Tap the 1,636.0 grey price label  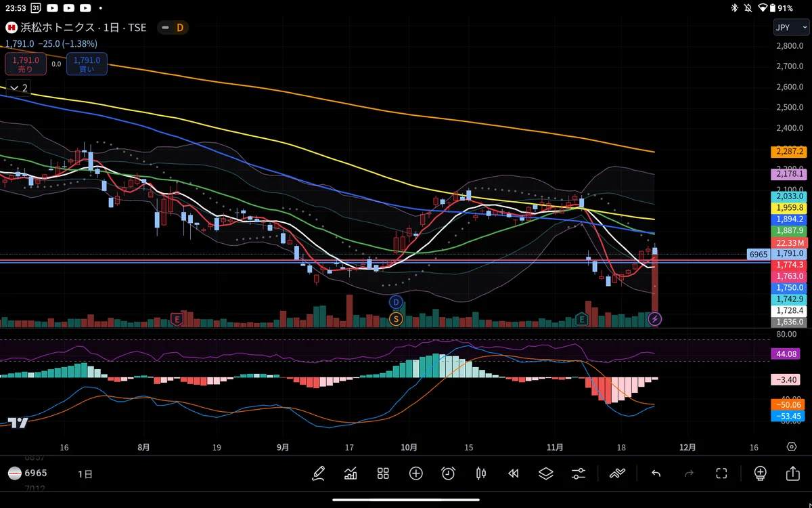[789, 322]
